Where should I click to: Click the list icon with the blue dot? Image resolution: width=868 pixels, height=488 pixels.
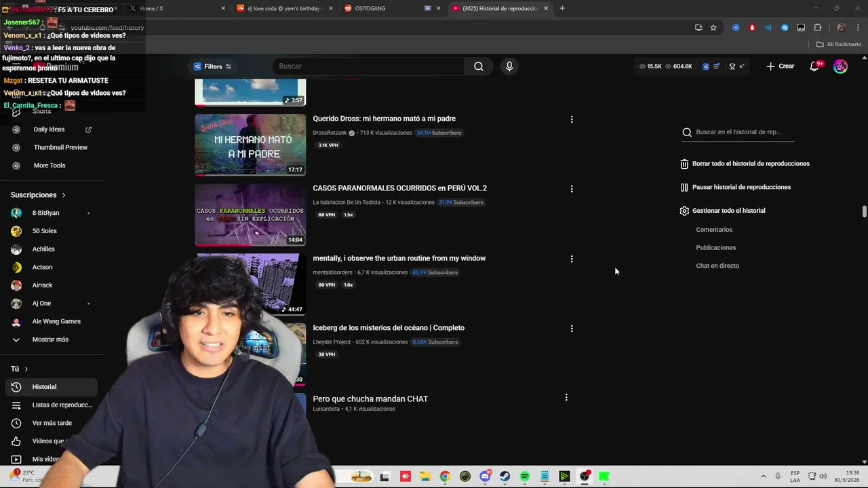point(717,66)
